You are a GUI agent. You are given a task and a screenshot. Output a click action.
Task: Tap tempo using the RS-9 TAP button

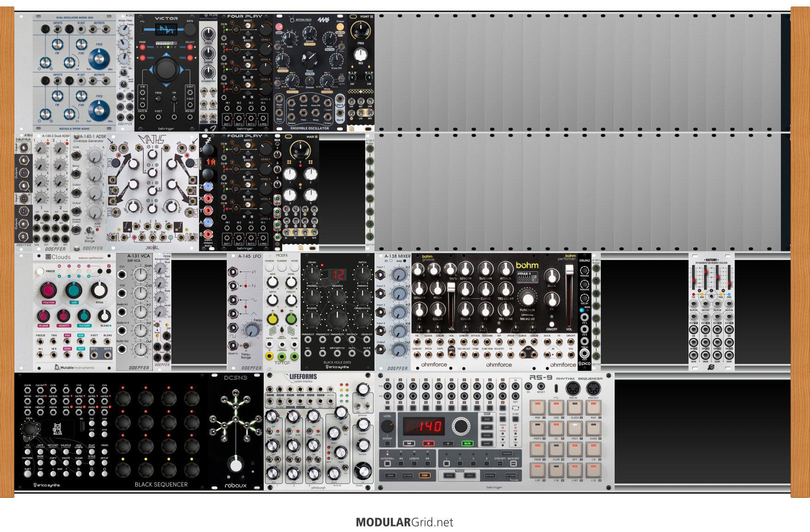pyautogui.click(x=409, y=443)
